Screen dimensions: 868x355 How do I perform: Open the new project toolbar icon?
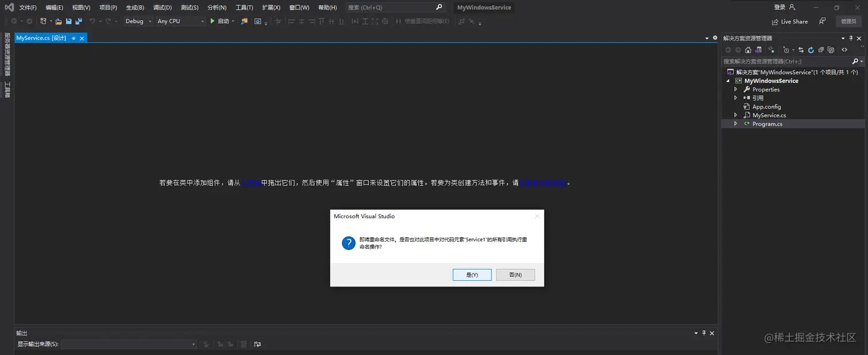43,21
